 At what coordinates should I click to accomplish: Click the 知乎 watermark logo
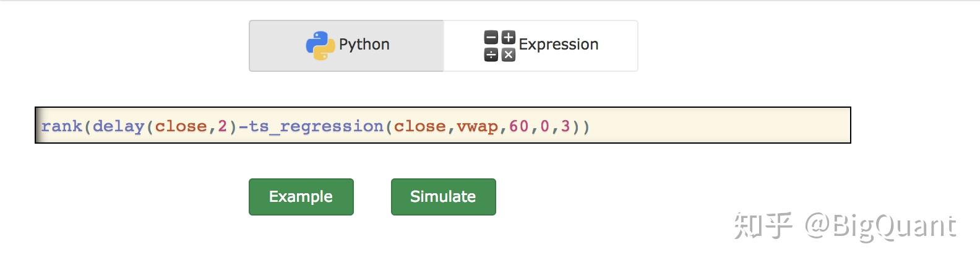pyautogui.click(x=763, y=225)
